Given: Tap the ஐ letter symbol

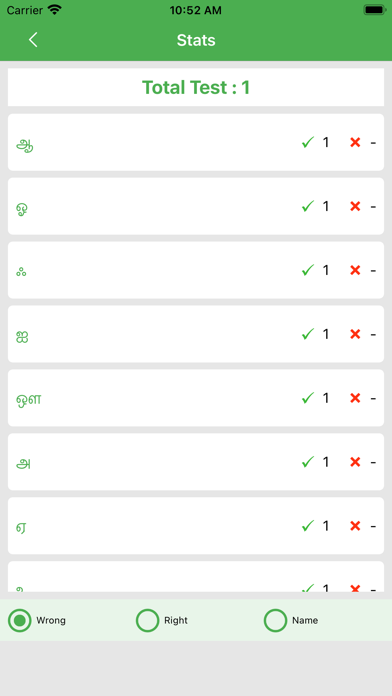Looking at the screenshot, I should (23, 337).
